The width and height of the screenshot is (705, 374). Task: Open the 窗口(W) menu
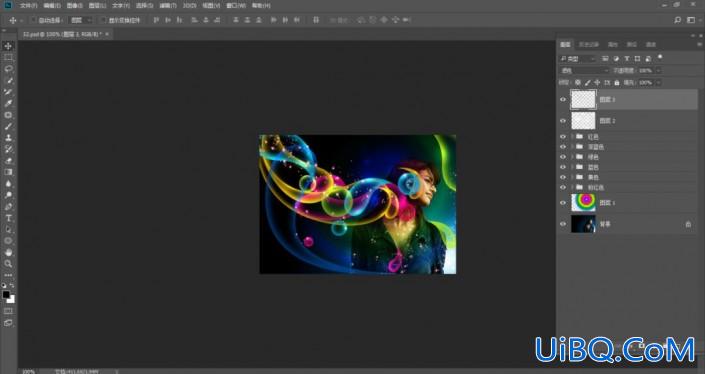tap(236, 6)
